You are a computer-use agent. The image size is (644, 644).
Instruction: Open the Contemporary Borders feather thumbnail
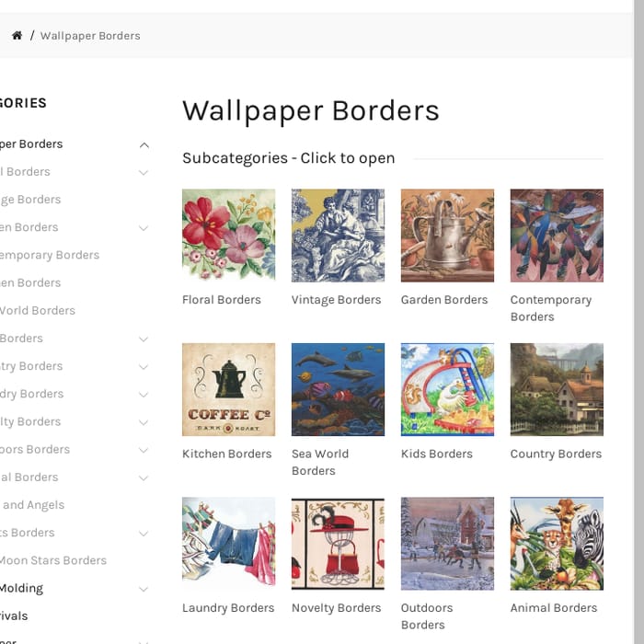coord(557,236)
